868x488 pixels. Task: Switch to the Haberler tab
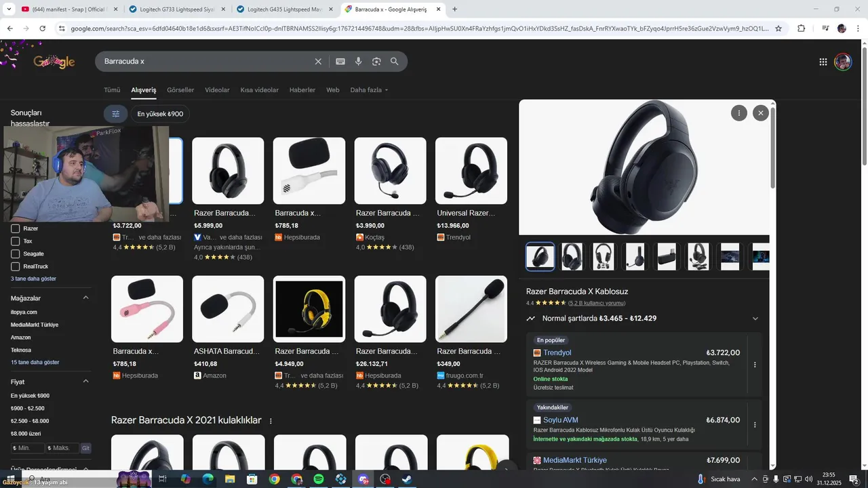302,90
